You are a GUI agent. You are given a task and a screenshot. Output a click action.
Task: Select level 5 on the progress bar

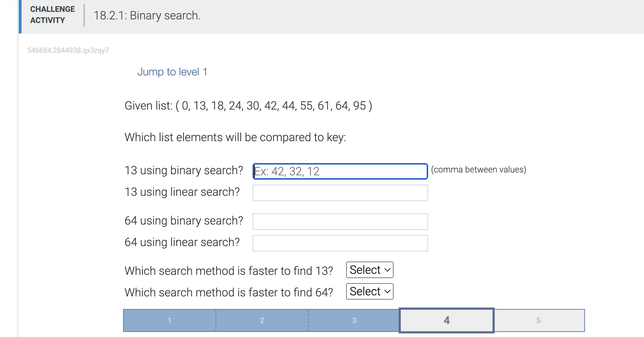pos(539,320)
